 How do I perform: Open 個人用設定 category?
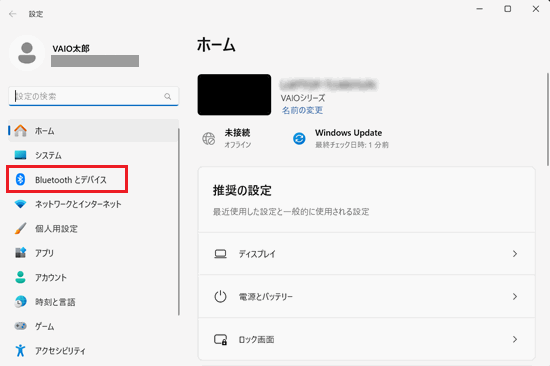click(93, 228)
